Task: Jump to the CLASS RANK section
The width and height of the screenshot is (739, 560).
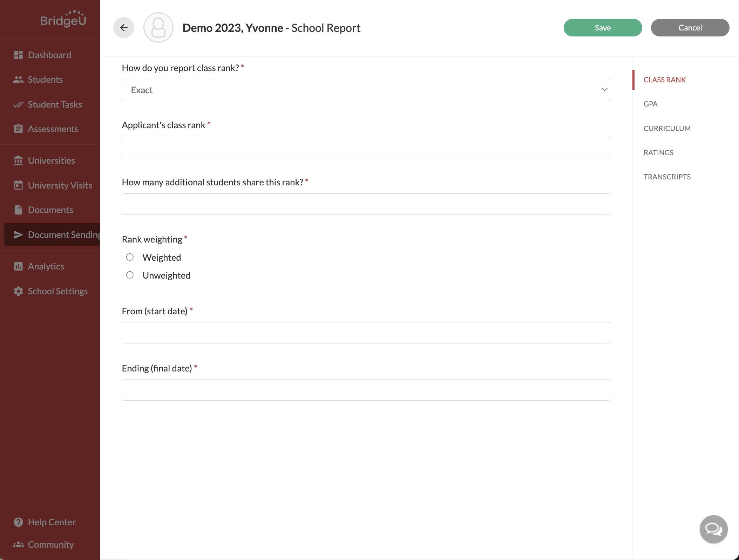Action: pyautogui.click(x=664, y=80)
